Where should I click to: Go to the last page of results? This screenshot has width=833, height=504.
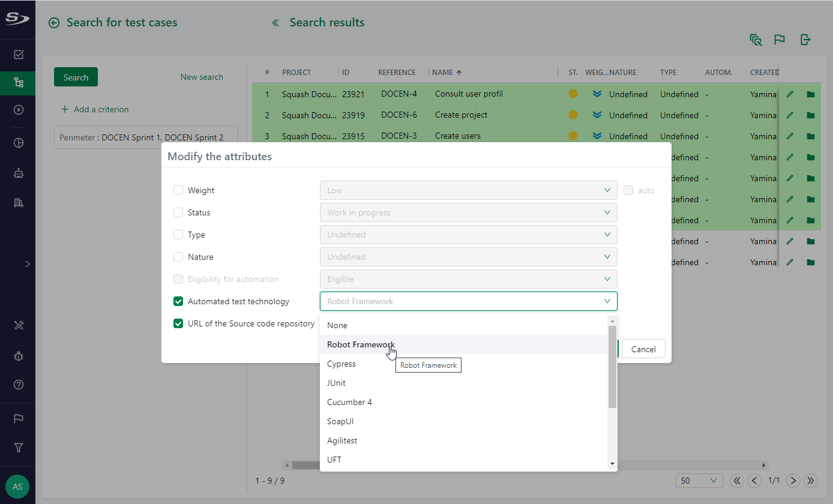(811, 481)
